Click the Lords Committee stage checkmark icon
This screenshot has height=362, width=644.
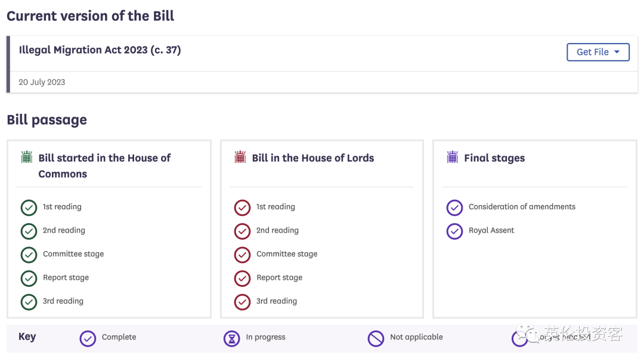tap(243, 255)
